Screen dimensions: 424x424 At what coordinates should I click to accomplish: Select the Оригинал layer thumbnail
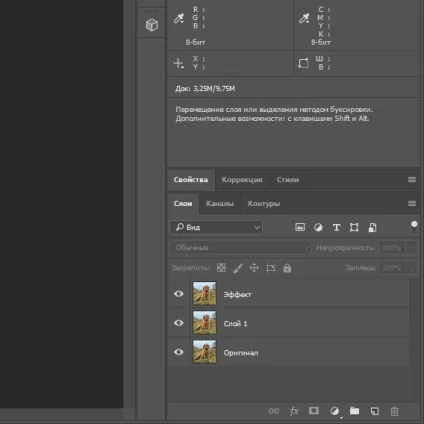coord(204,352)
